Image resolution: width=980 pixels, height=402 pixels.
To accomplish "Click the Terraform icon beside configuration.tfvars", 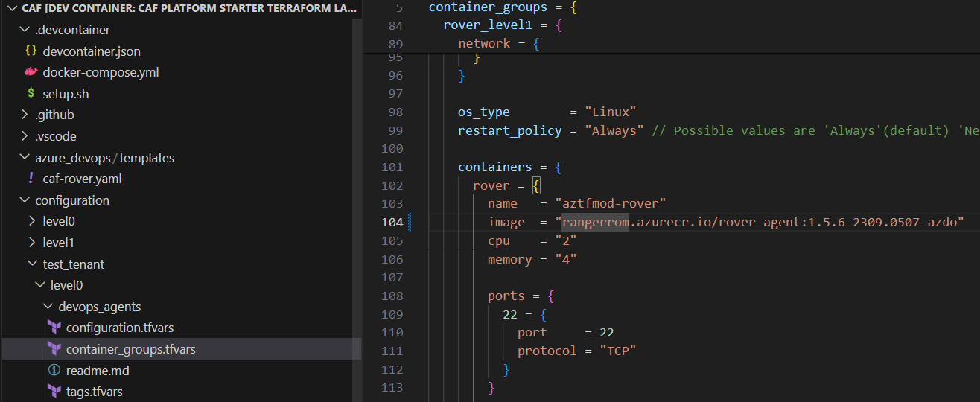I will pyautogui.click(x=54, y=328).
